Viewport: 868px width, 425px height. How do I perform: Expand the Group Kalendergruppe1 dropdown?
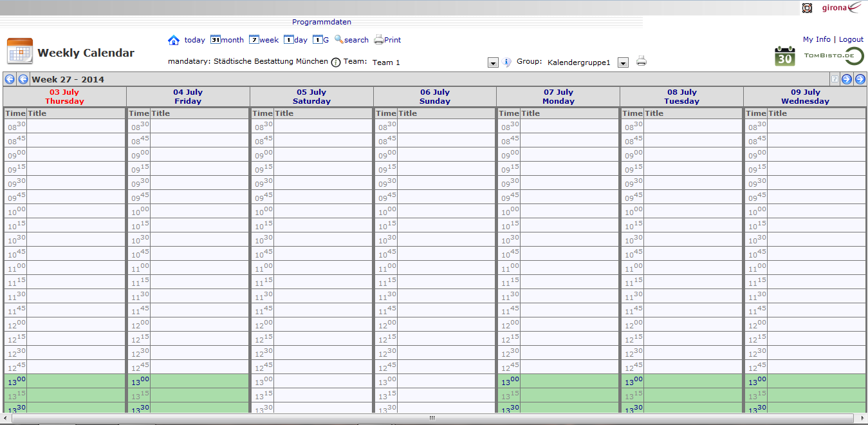pos(623,63)
